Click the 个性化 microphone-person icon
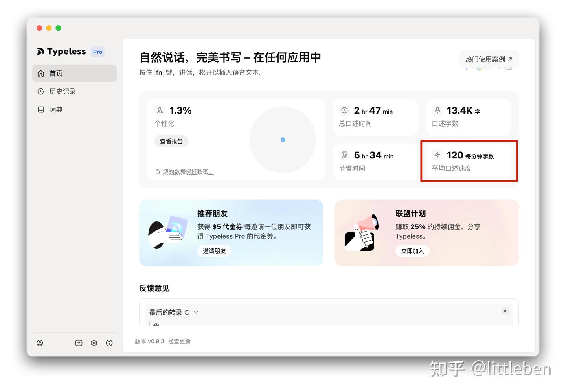 click(160, 110)
